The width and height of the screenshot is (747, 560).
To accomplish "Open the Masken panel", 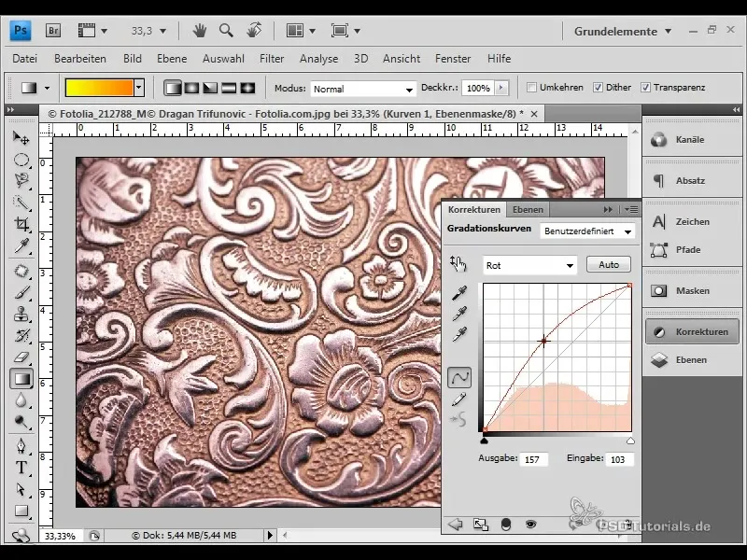I will (x=692, y=290).
